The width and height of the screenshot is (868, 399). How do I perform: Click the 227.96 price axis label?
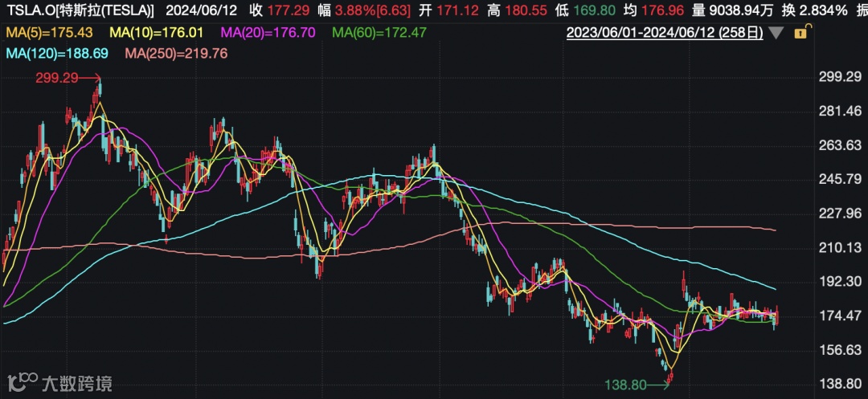(840, 214)
